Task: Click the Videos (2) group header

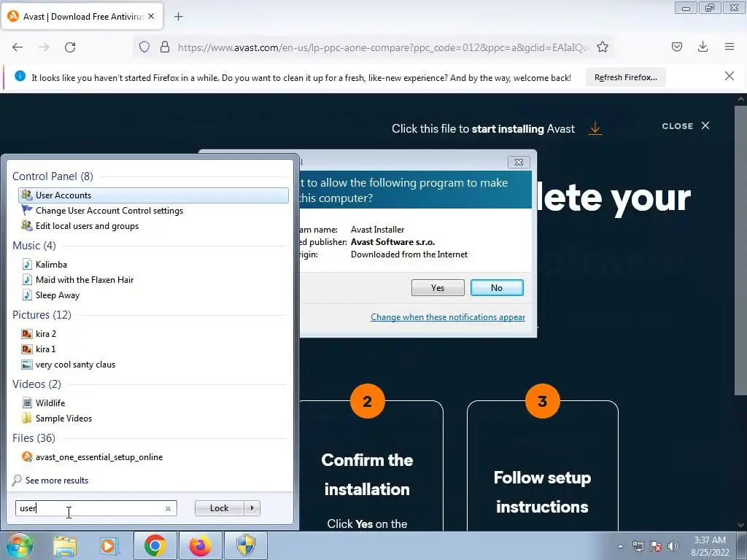Action: coord(36,384)
